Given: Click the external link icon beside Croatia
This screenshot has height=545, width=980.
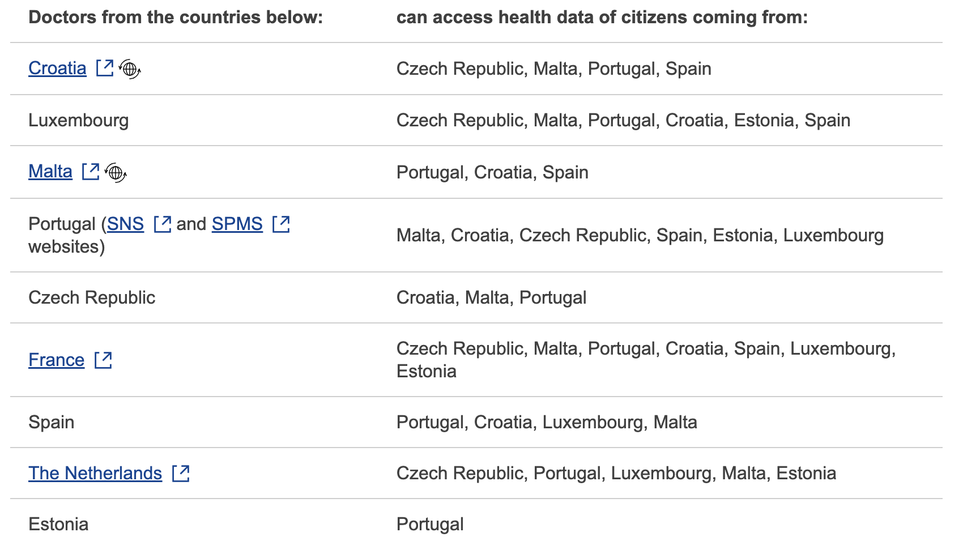Looking at the screenshot, I should pos(105,68).
